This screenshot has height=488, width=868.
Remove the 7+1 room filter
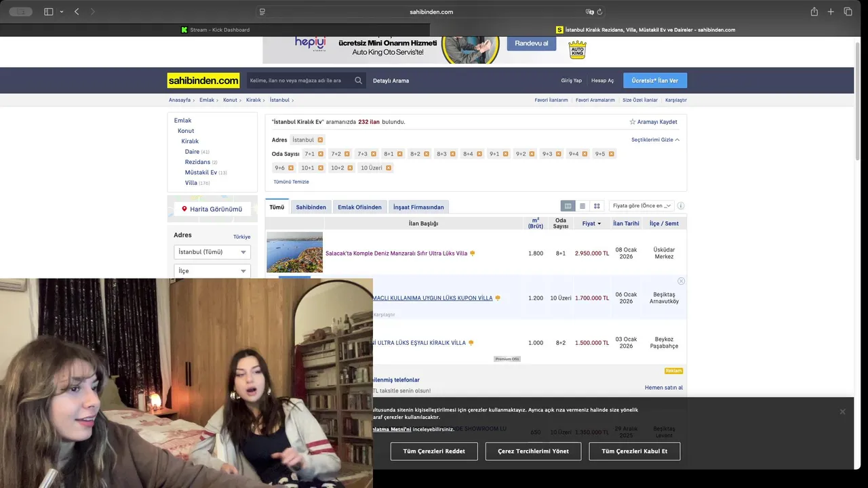(321, 154)
